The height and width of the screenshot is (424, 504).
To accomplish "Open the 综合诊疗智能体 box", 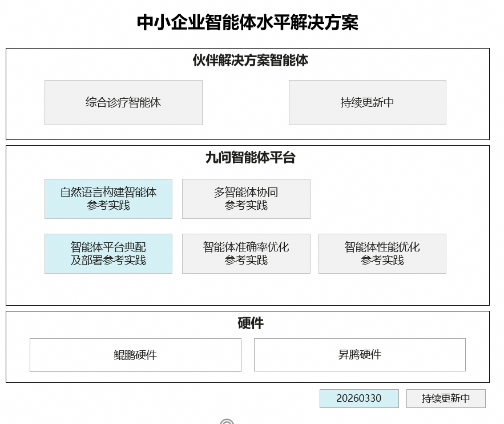I will point(123,102).
